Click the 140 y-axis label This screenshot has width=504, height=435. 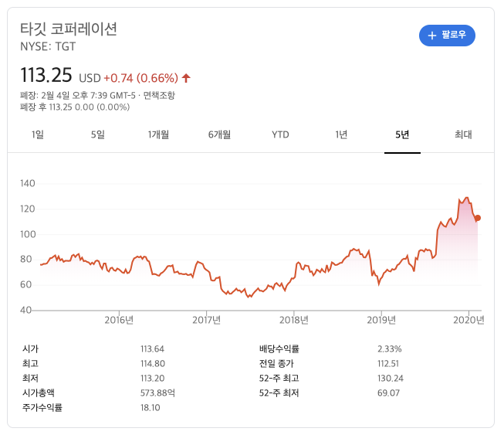pos(28,183)
